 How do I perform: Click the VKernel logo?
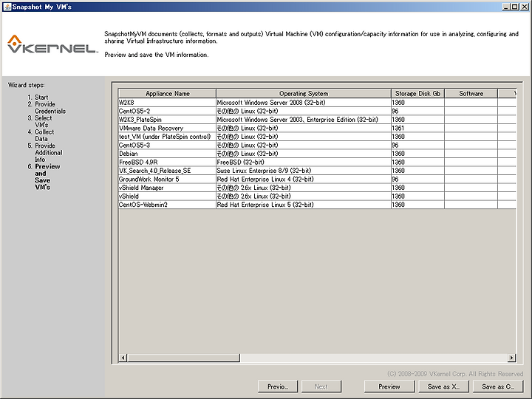[52, 44]
